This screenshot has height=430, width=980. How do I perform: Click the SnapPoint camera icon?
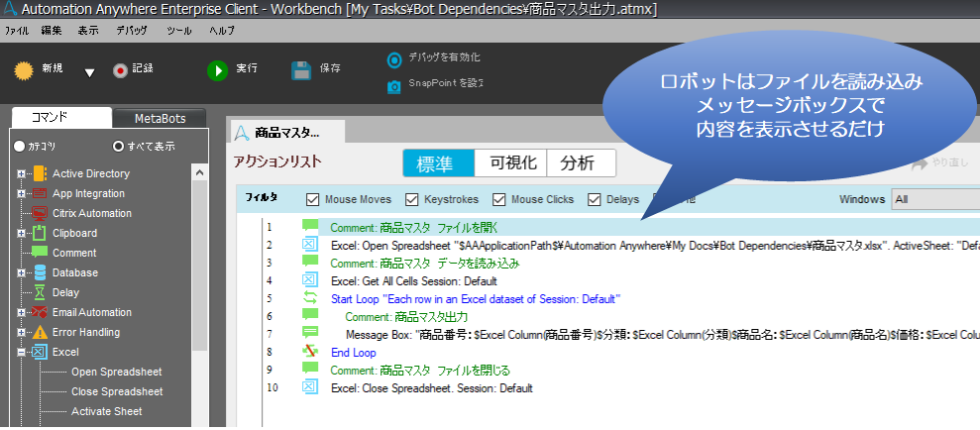[x=393, y=86]
